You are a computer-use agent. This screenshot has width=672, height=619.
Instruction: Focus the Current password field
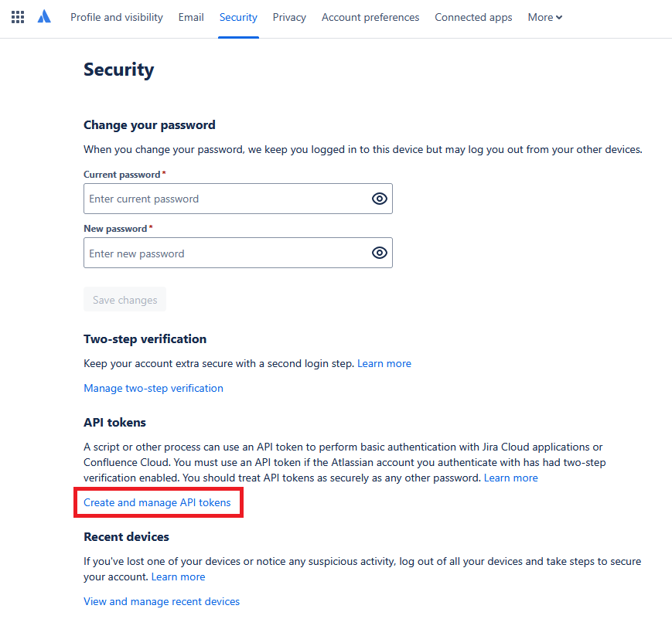point(224,199)
